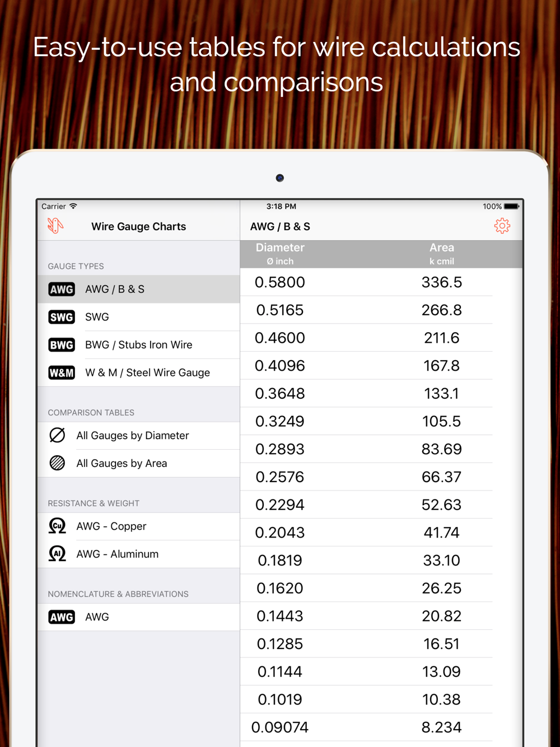Select diameter value 0.1620

click(x=280, y=588)
